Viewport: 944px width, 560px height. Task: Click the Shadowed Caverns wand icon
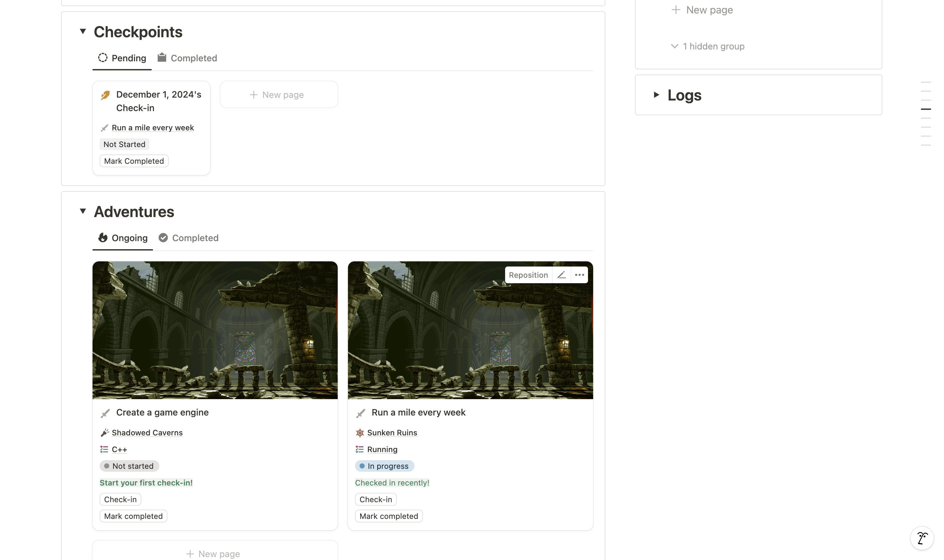(105, 433)
